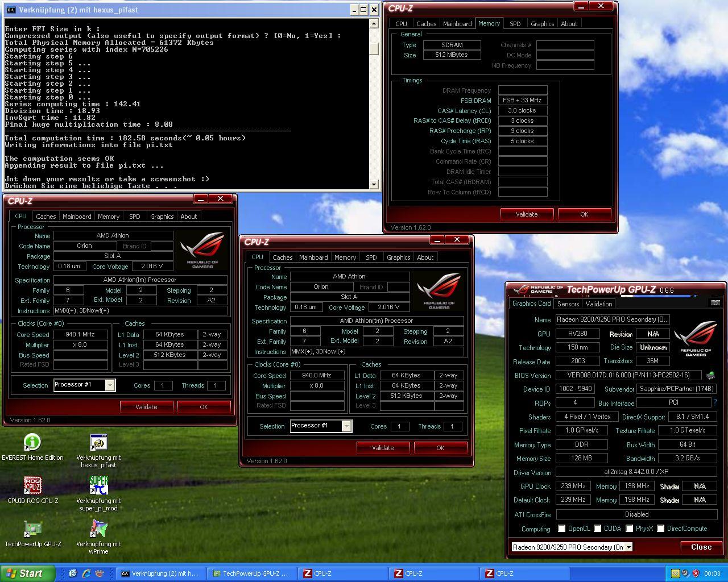Click console scrollbar down arrow
Screen dimensions: 728x582
[x=374, y=184]
